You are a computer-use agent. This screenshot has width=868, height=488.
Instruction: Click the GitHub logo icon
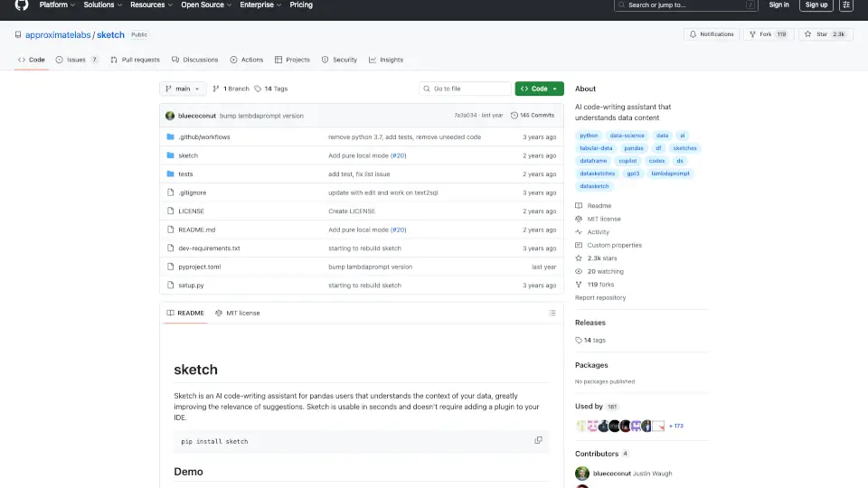[x=22, y=5]
